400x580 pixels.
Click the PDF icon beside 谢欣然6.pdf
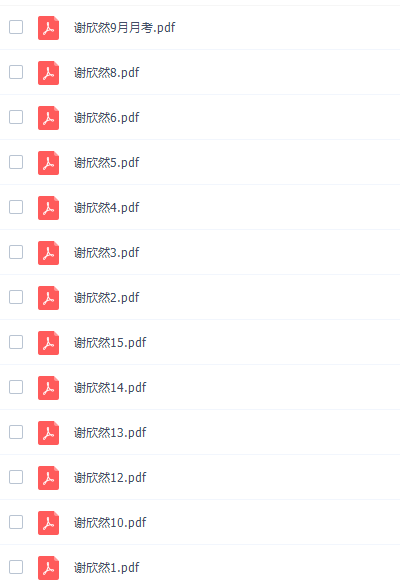pyautogui.click(x=48, y=118)
